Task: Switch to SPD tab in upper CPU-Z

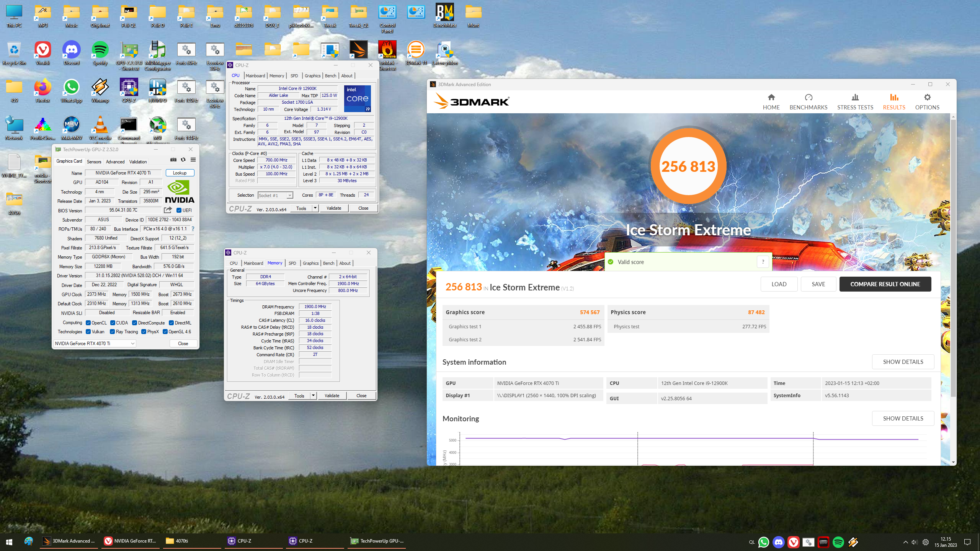Action: tap(294, 76)
